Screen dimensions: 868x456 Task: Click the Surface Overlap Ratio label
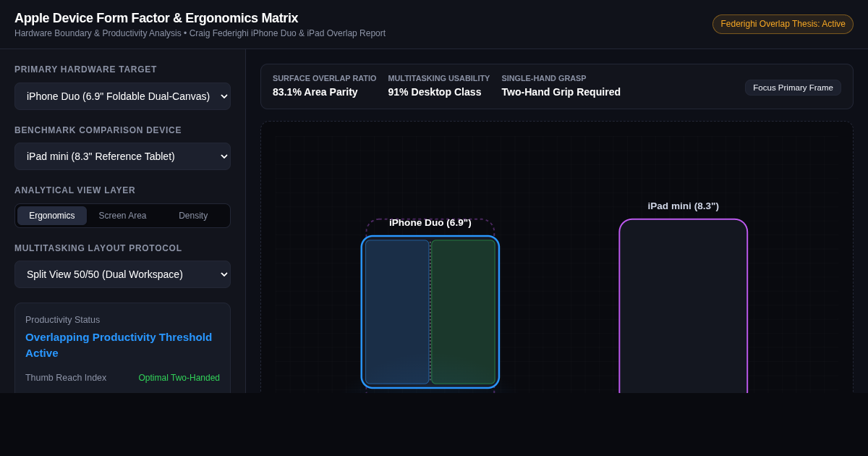tap(325, 78)
